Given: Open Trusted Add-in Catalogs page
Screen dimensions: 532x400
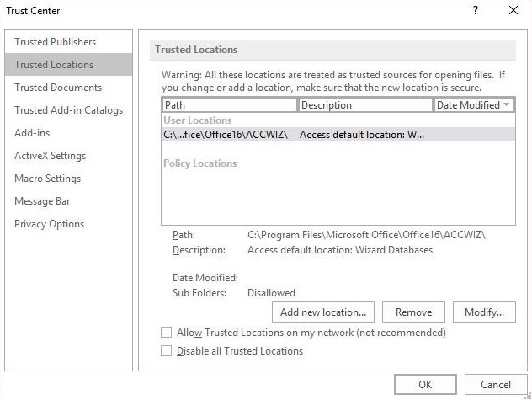Looking at the screenshot, I should pos(68,110).
